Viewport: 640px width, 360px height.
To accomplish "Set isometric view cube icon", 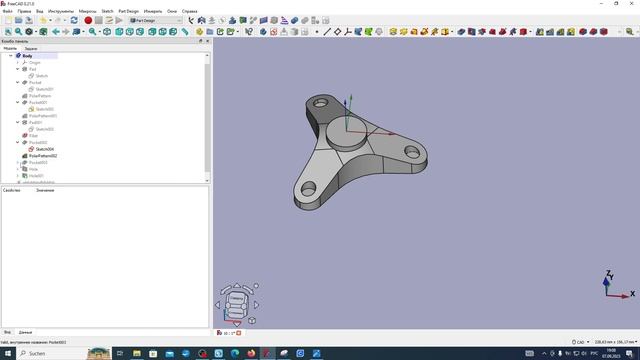I will click(x=107, y=32).
